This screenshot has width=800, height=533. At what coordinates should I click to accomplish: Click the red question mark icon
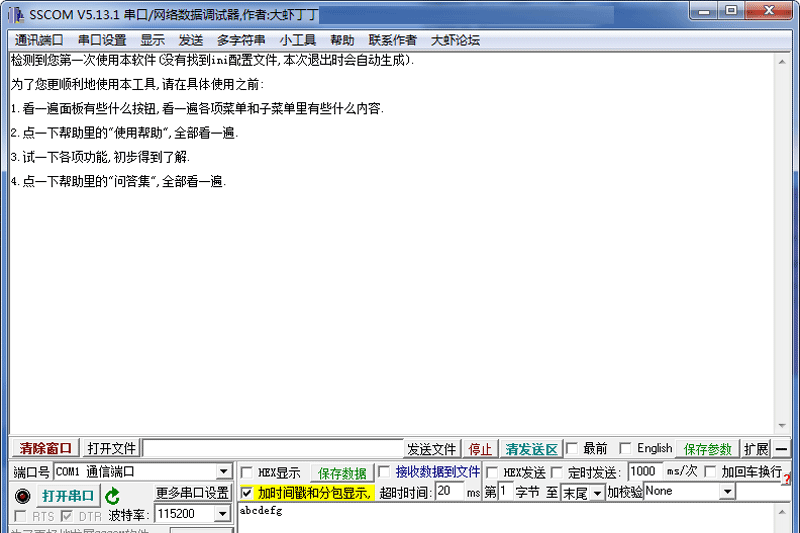787,479
